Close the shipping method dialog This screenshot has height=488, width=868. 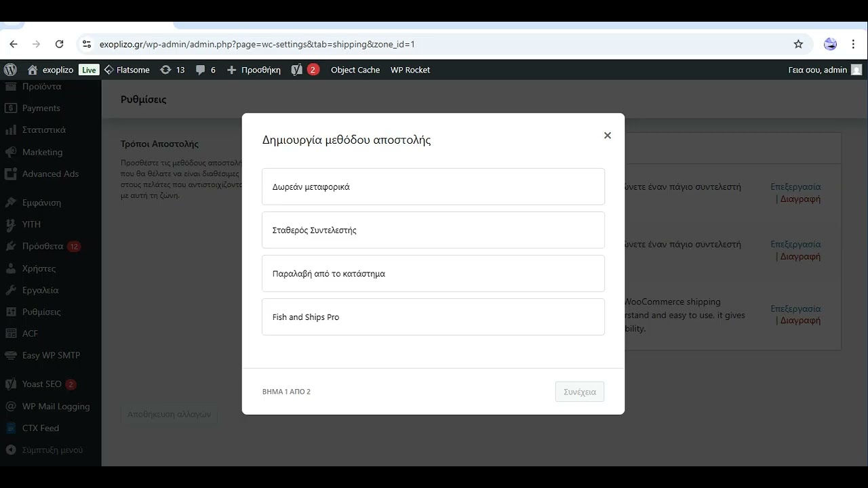608,136
